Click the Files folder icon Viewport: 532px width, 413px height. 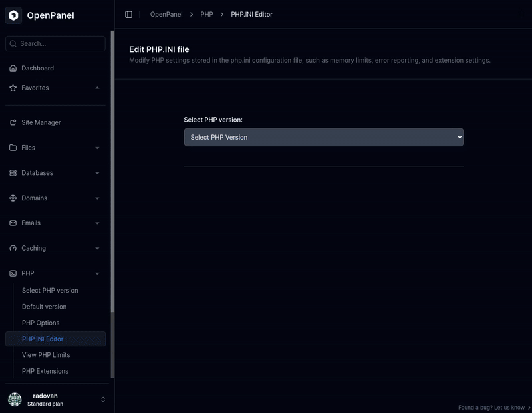(13, 148)
